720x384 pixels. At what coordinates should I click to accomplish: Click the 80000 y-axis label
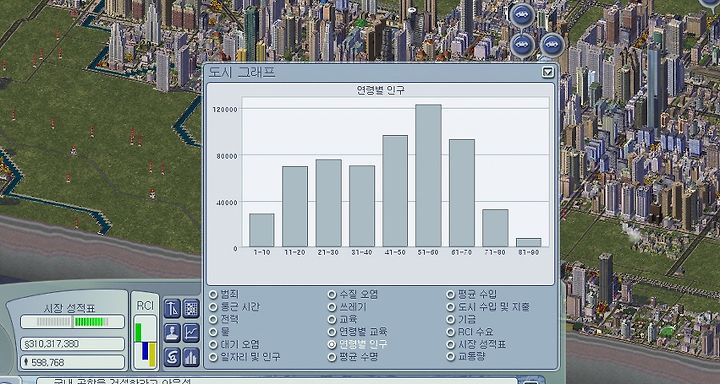(227, 156)
